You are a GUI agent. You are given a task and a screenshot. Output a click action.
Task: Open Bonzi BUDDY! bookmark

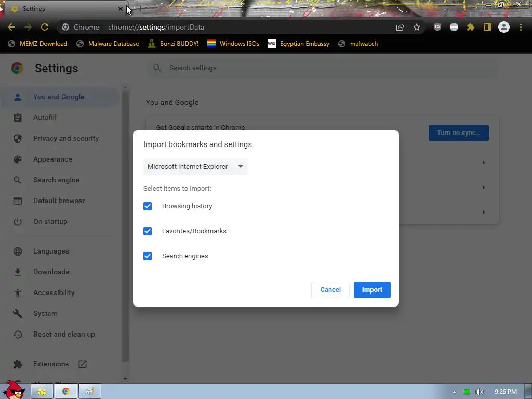173,44
